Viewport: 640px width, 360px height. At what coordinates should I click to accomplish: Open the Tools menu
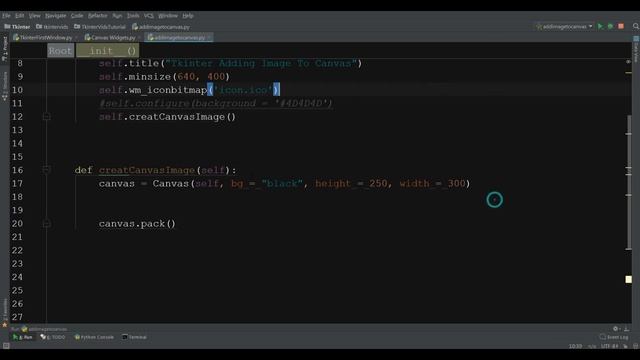tap(133, 16)
